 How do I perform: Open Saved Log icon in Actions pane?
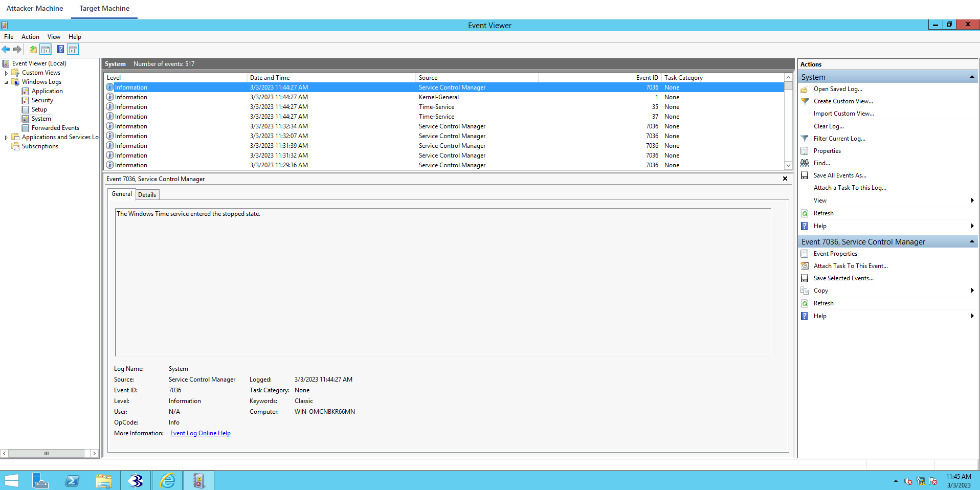pyautogui.click(x=805, y=89)
